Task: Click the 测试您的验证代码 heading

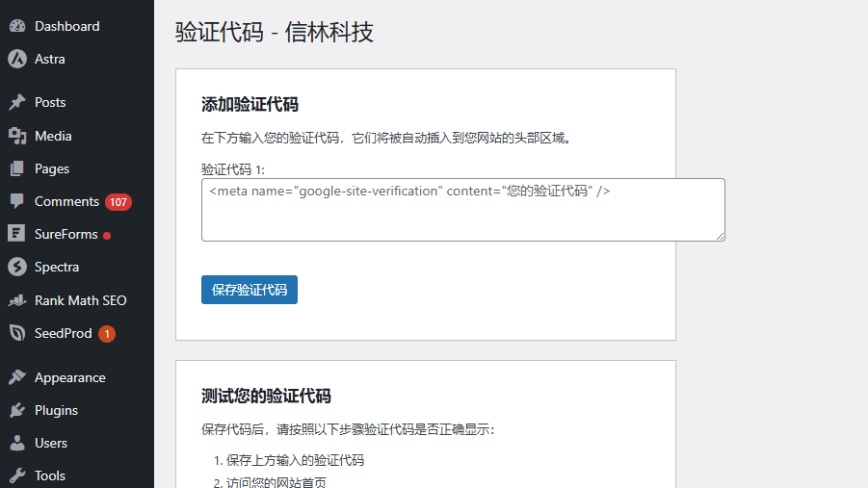Action: point(266,397)
